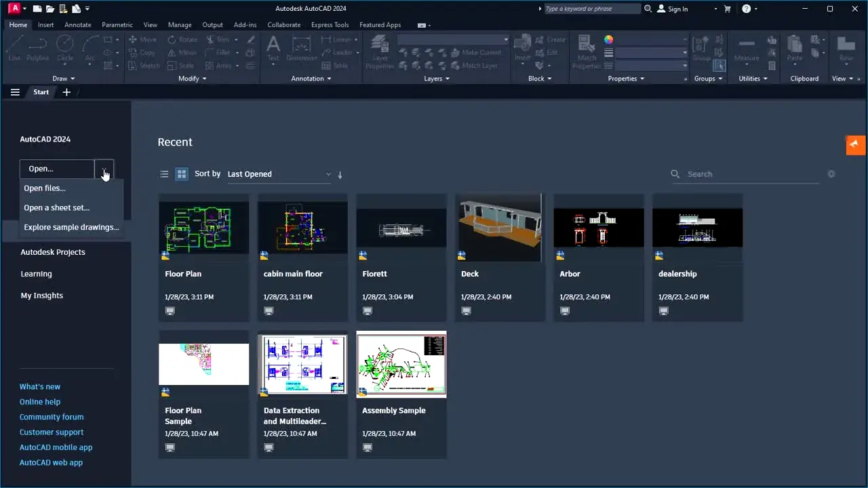Click the Move tool in Modify panel
Screen dimensions: 868x488
142,39
